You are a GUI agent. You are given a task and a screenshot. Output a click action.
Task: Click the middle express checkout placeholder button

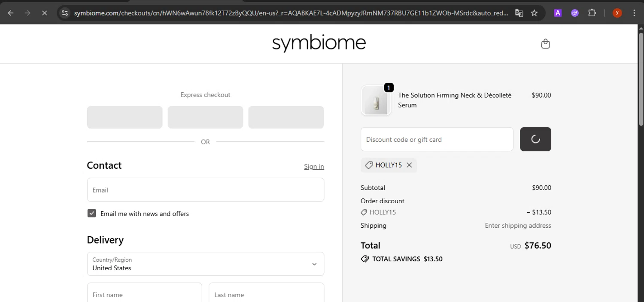point(205,117)
